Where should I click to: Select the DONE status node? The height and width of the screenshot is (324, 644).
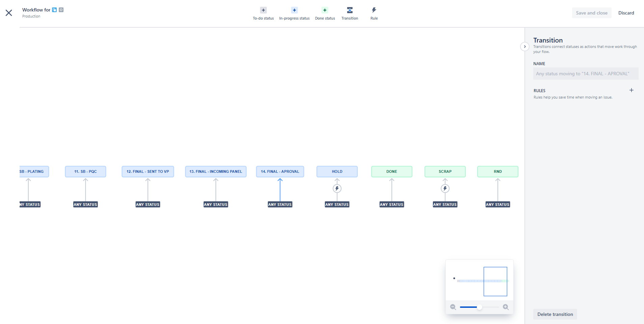coord(392,171)
